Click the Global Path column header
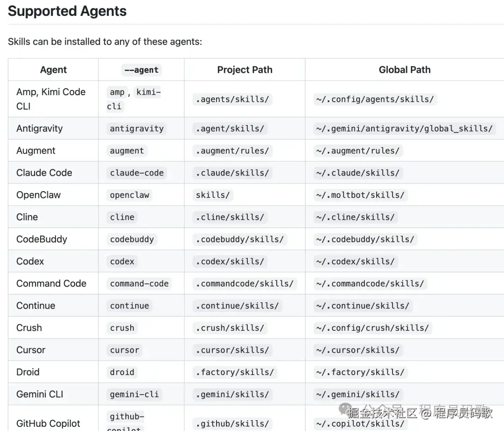This screenshot has height=431, width=504. (404, 70)
